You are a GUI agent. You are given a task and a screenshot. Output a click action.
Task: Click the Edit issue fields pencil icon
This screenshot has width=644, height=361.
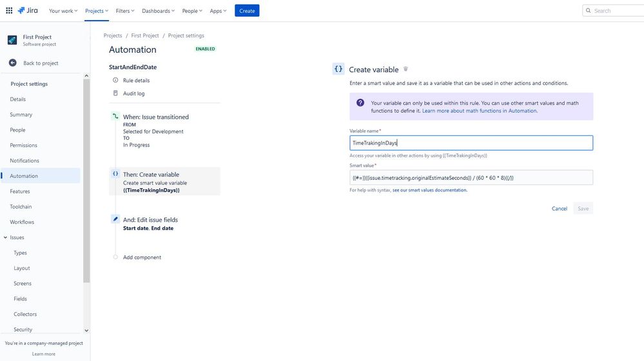[115, 219]
